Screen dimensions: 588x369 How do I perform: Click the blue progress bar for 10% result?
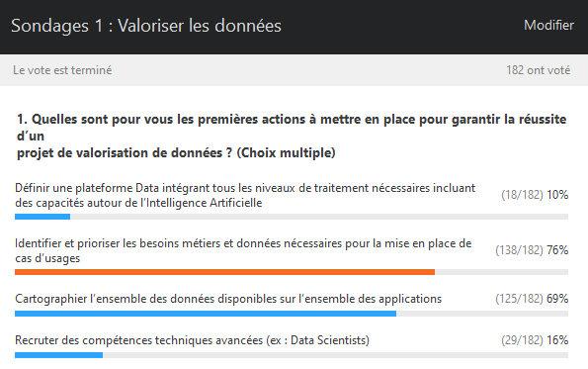42,217
